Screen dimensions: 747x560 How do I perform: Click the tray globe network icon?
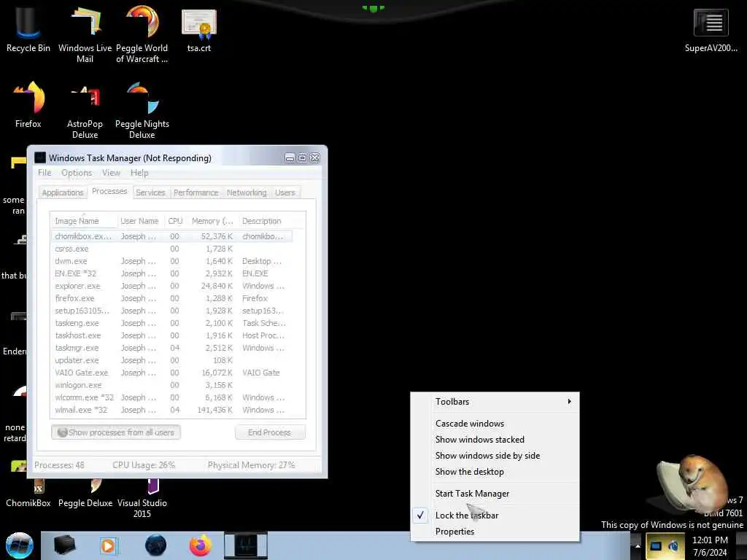(673, 545)
